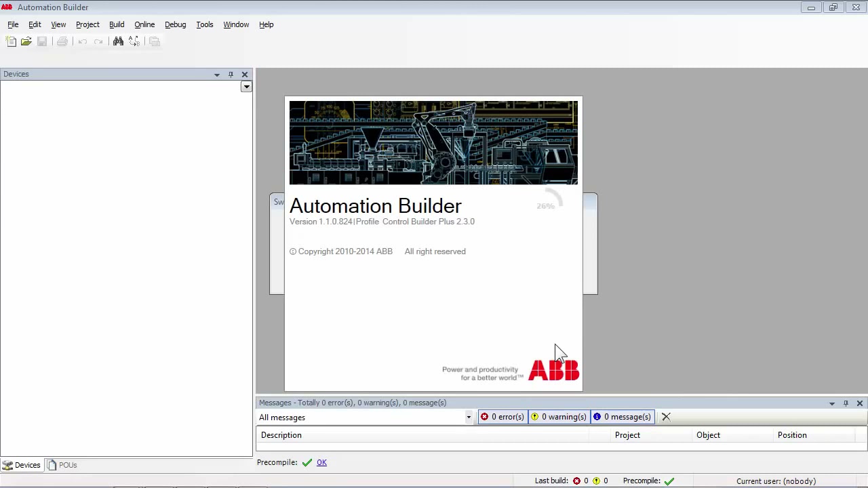The width and height of the screenshot is (868, 488).
Task: Close the Devices panel
Action: [x=245, y=75]
